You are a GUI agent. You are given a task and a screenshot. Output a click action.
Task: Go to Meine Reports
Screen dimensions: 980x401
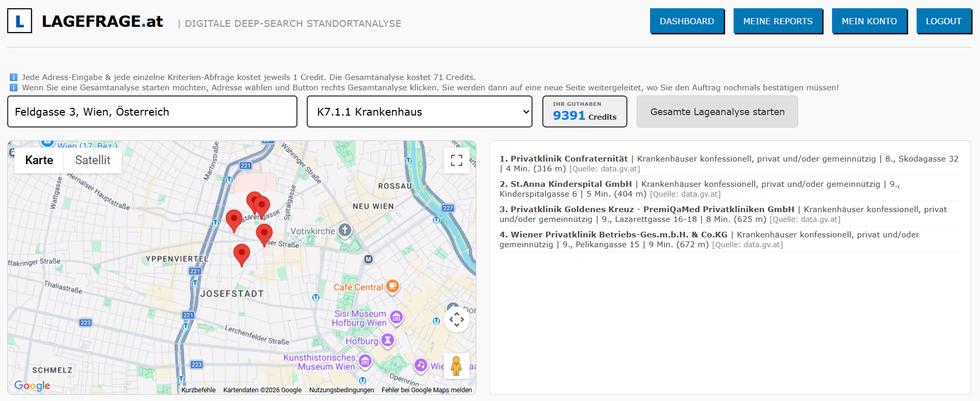point(777,21)
